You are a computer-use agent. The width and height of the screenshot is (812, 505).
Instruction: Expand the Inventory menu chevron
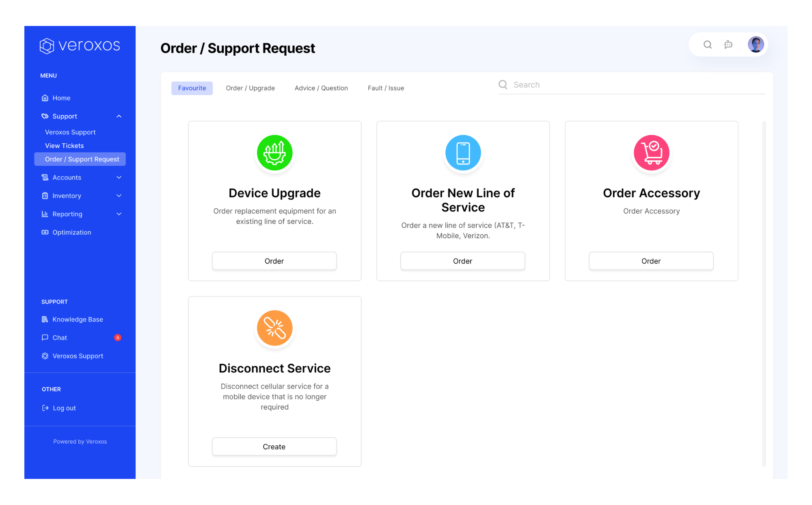point(119,196)
